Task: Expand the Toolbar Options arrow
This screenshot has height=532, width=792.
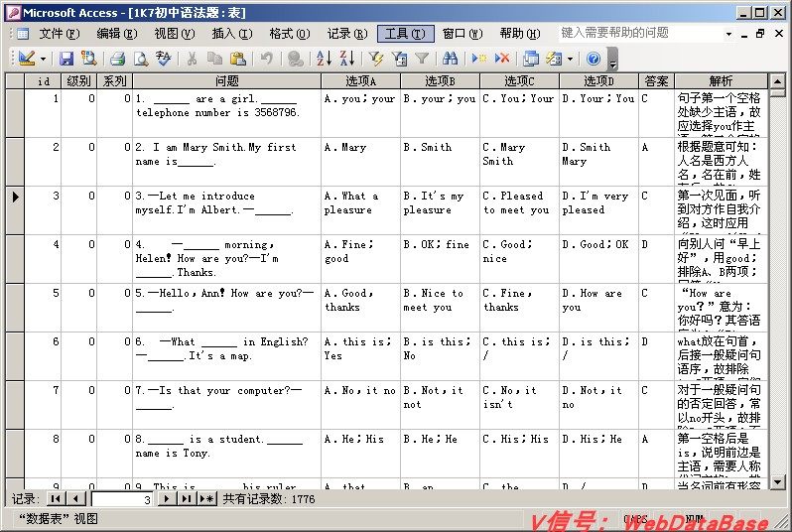Action: 612,59
